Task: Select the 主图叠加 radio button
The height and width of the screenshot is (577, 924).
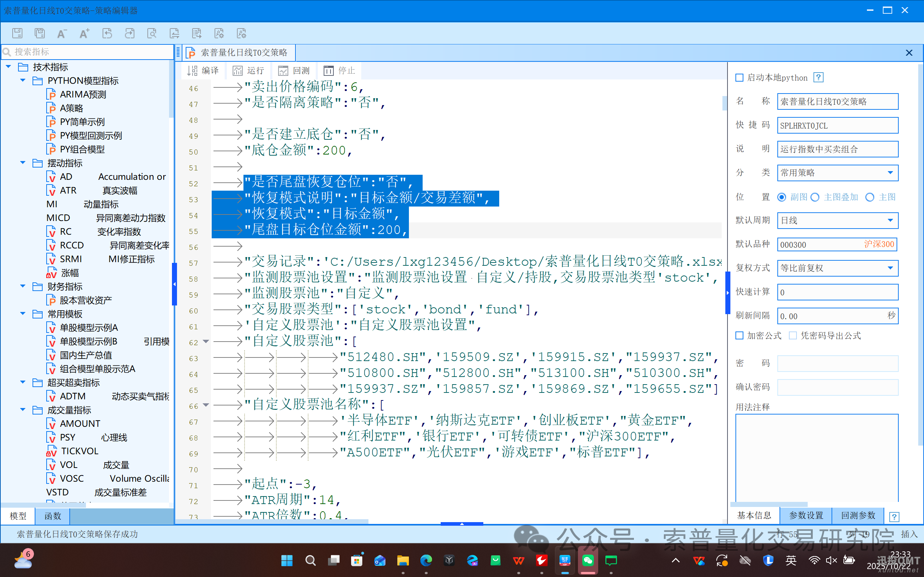Action: pyautogui.click(x=815, y=197)
